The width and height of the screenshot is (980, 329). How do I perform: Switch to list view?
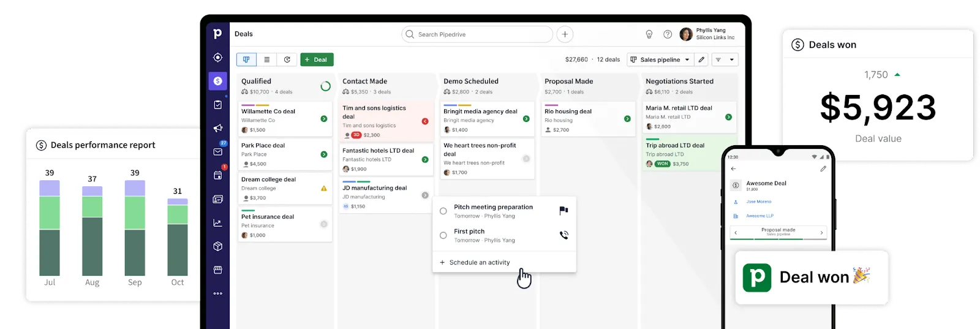pyautogui.click(x=266, y=59)
